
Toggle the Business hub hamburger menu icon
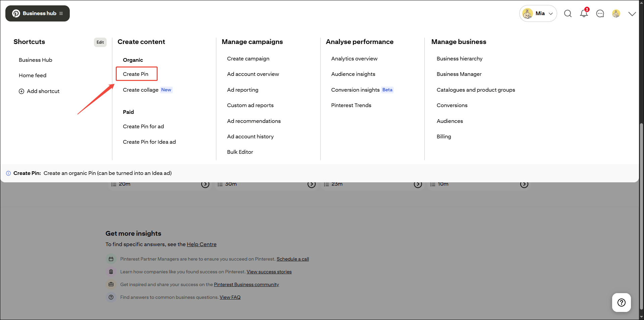click(61, 13)
